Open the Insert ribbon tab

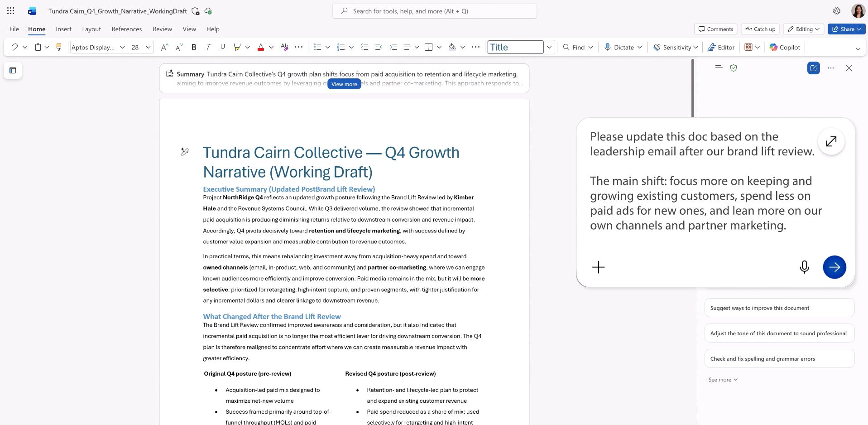(63, 29)
